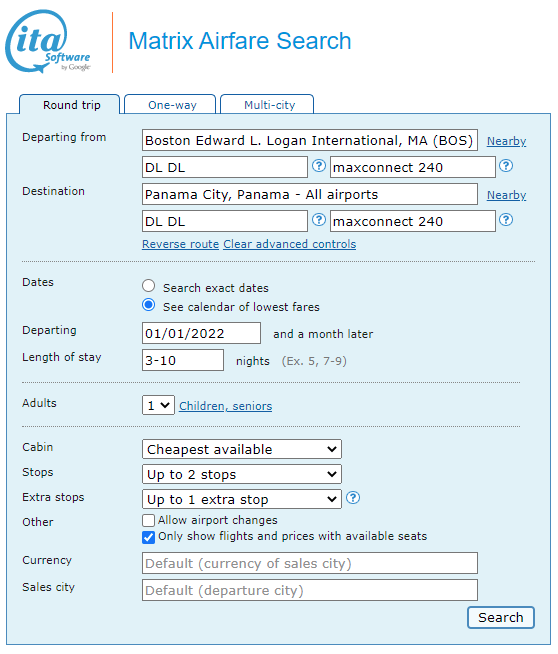Click Clear advanced controls link
558x654 pixels.
(x=290, y=244)
